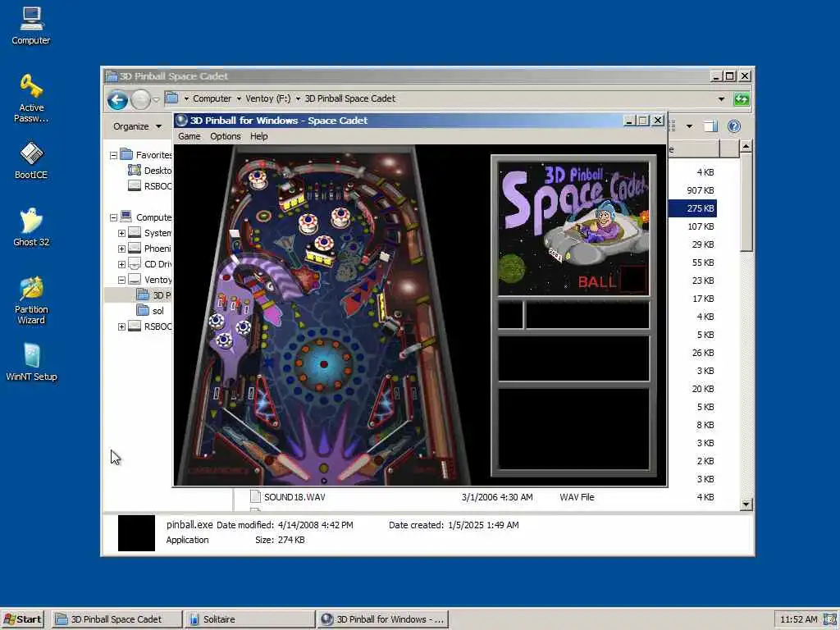Click the Explorer scrollbar down arrow
Screen dimensions: 840x630
(x=746, y=504)
